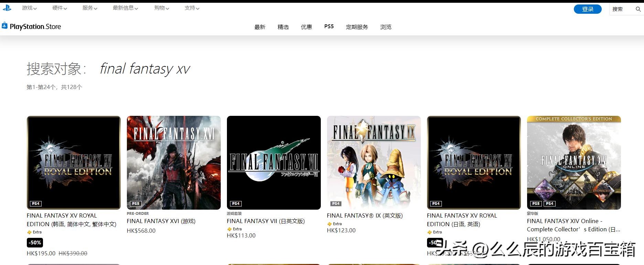The image size is (644, 265).
Task: Click PS5 platform badge on Final Fantasy XVI
Action: [x=136, y=203]
